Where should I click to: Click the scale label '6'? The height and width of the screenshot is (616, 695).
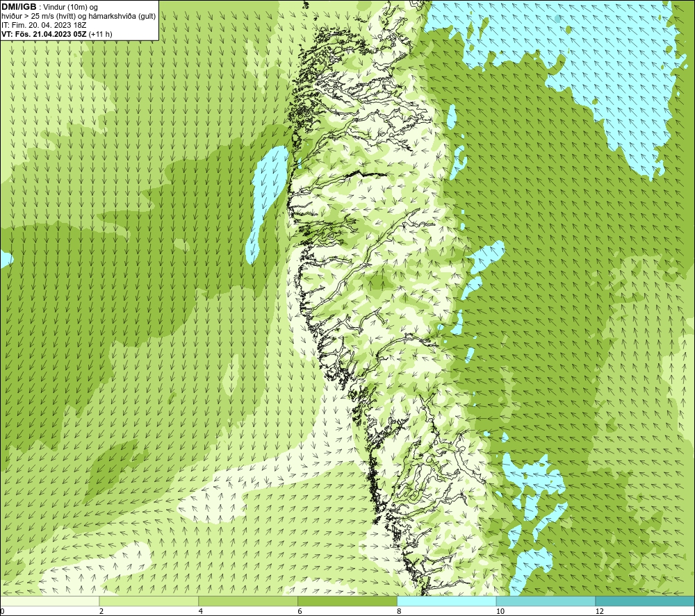tap(300, 612)
